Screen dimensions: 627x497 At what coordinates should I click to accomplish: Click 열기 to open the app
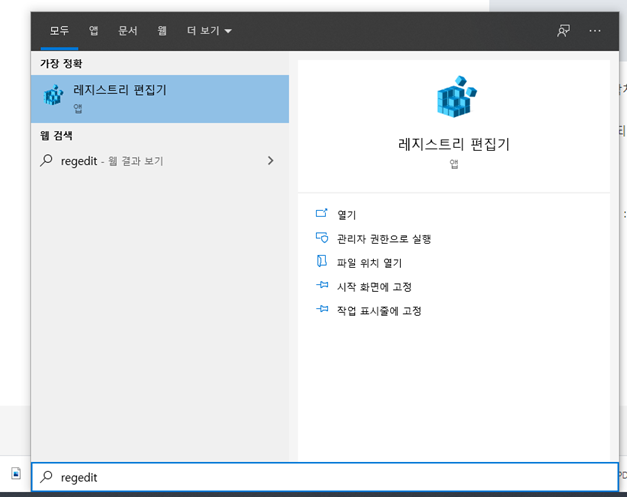tap(346, 215)
